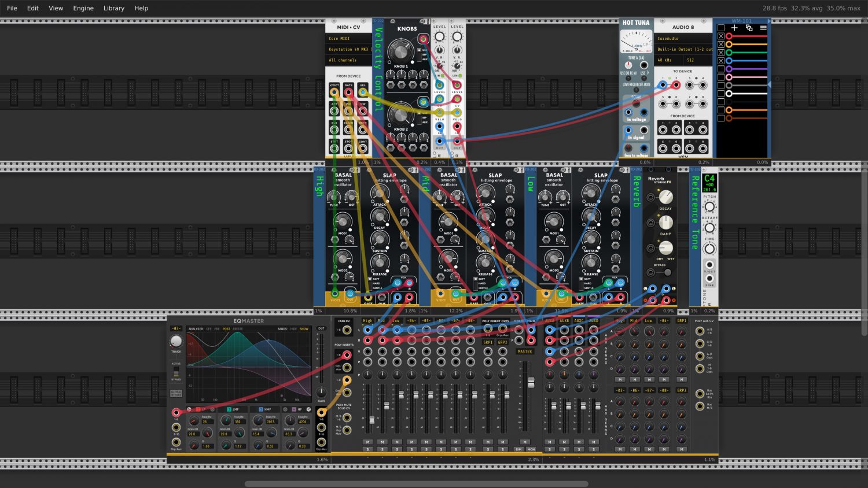
Task: Click the DAMP knob on Reverb module
Action: [666, 223]
